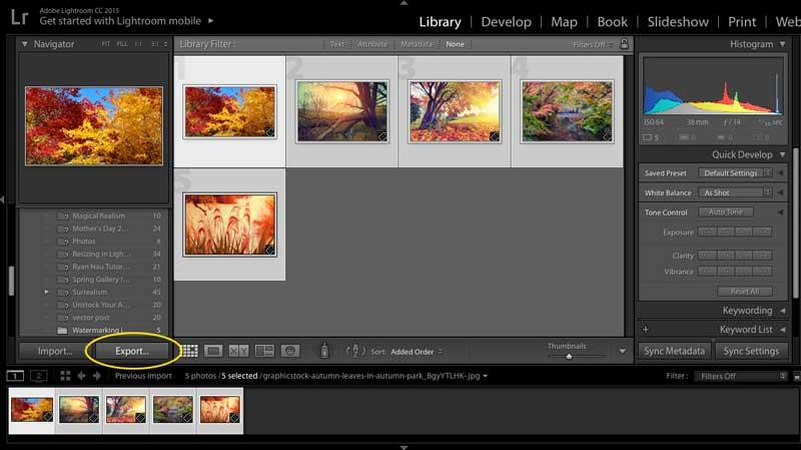Select the Painter spray can tool
Screen dimensions: 801x450
[x=324, y=351]
